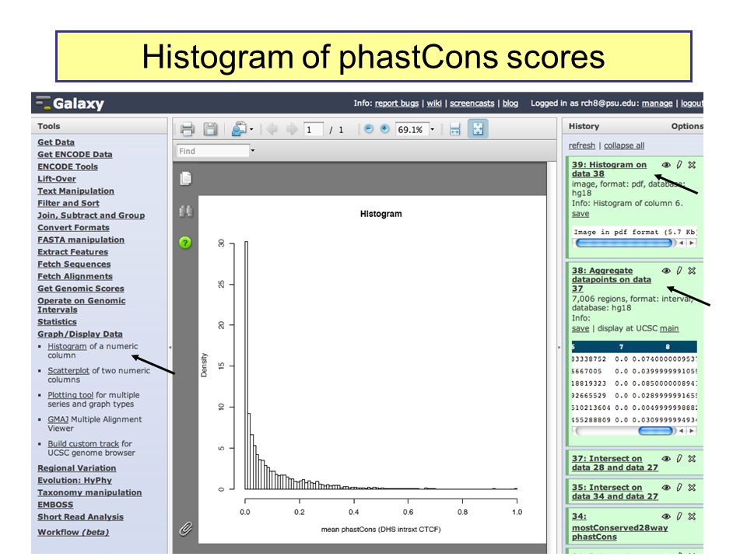747x560 pixels.
Task: Toggle the fit page full view icon
Action: tap(478, 129)
